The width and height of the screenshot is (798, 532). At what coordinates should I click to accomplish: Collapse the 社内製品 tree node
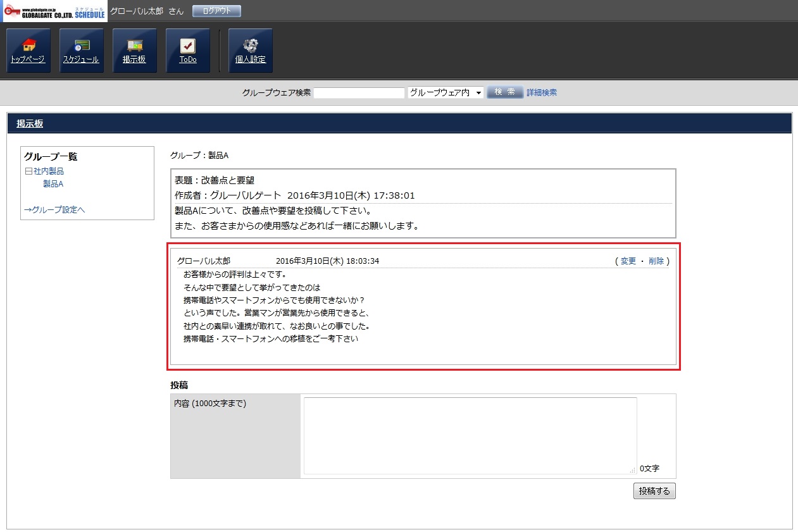[28, 171]
